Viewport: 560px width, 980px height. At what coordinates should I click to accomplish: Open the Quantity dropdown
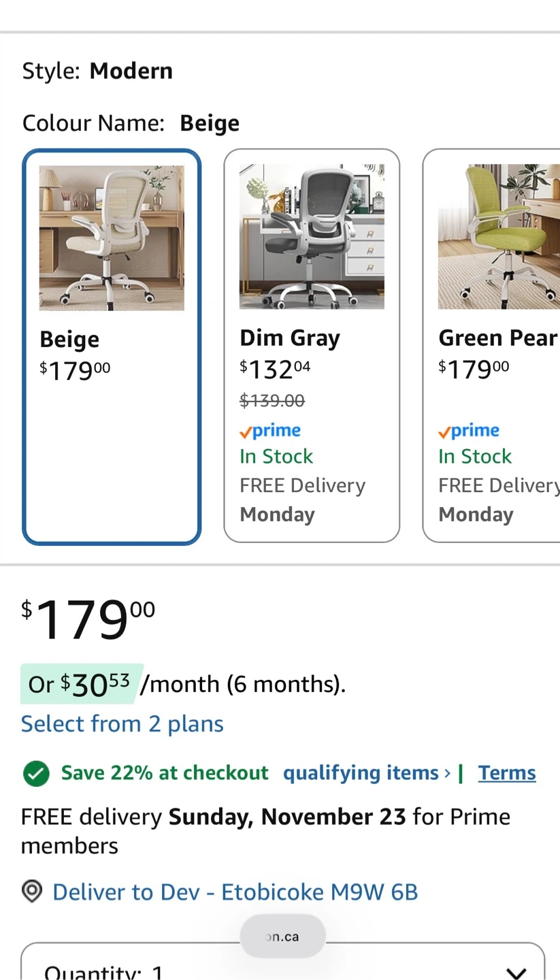click(x=282, y=966)
